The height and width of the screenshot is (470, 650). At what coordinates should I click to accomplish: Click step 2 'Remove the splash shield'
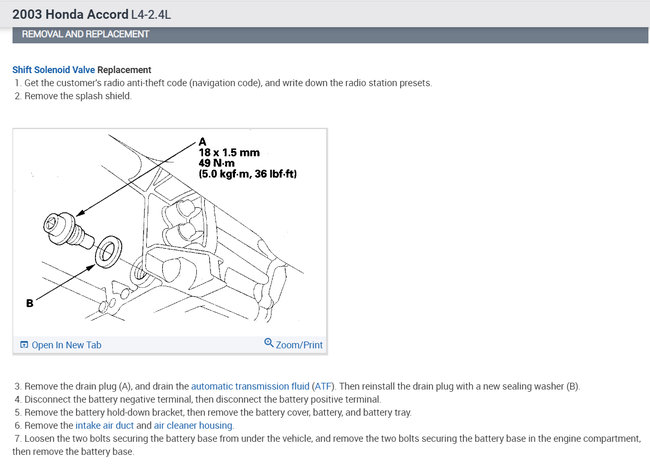click(73, 96)
